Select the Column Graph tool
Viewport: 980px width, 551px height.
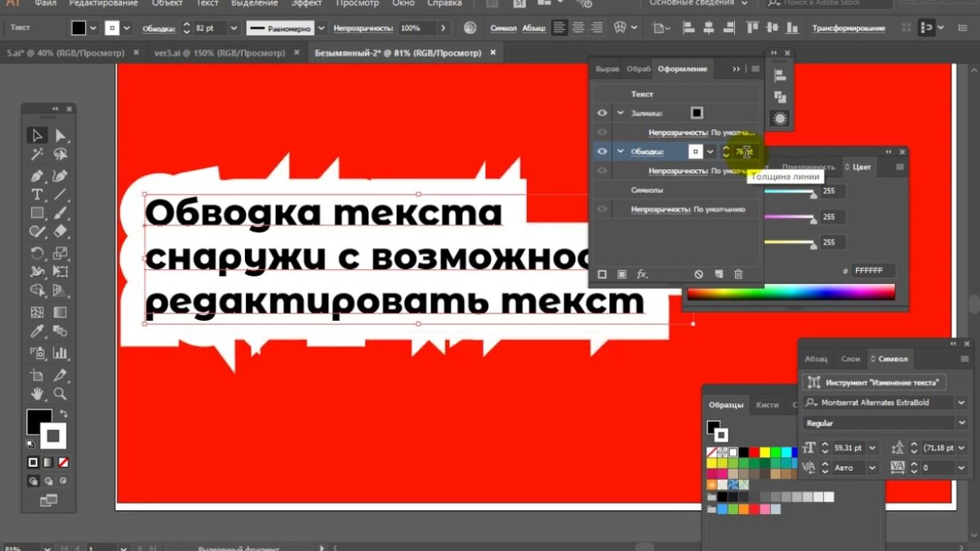[x=60, y=353]
